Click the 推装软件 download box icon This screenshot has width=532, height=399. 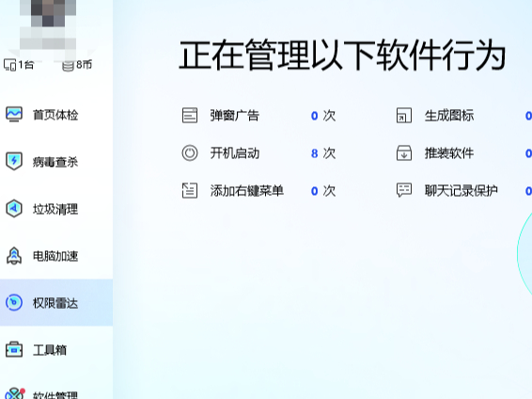point(404,152)
